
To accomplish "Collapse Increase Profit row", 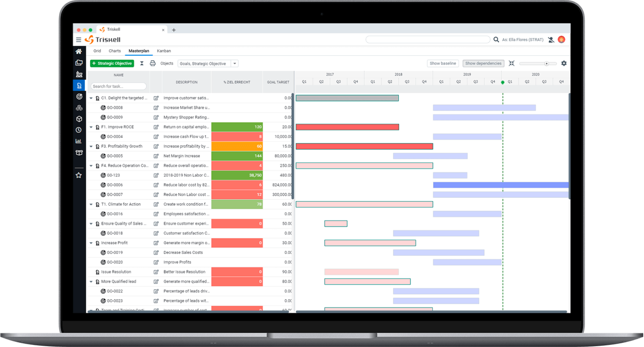I will 91,243.
